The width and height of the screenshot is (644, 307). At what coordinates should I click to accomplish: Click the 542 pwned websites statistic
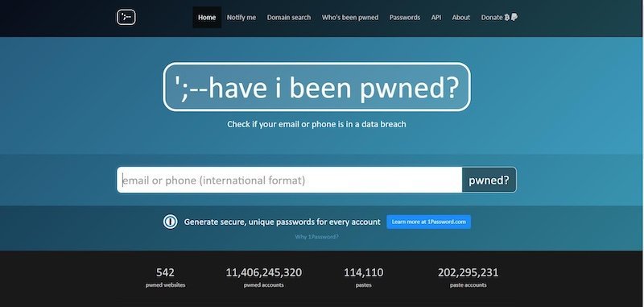[x=165, y=277]
